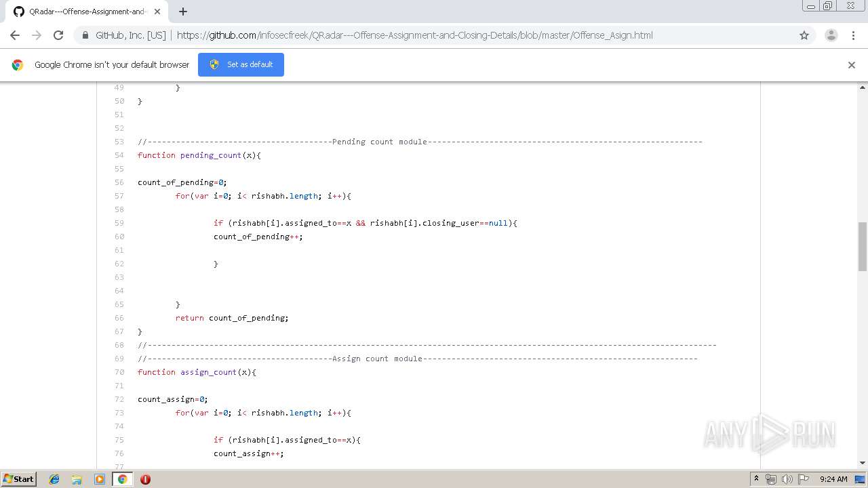Click the pending_count function name
The width and height of the screenshot is (868, 488).
(x=211, y=155)
